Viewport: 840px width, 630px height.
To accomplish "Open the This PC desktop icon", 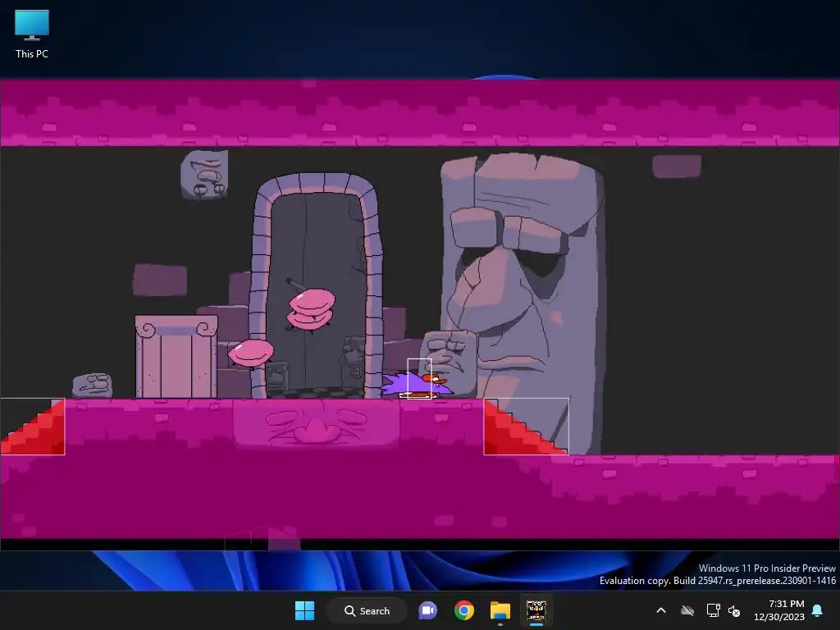I will click(32, 34).
